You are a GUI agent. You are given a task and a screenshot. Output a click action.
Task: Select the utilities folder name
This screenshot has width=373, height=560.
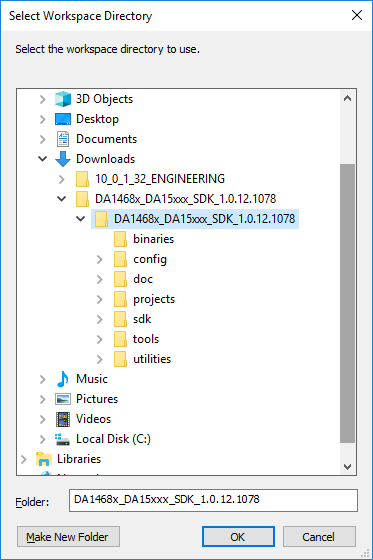[152, 359]
